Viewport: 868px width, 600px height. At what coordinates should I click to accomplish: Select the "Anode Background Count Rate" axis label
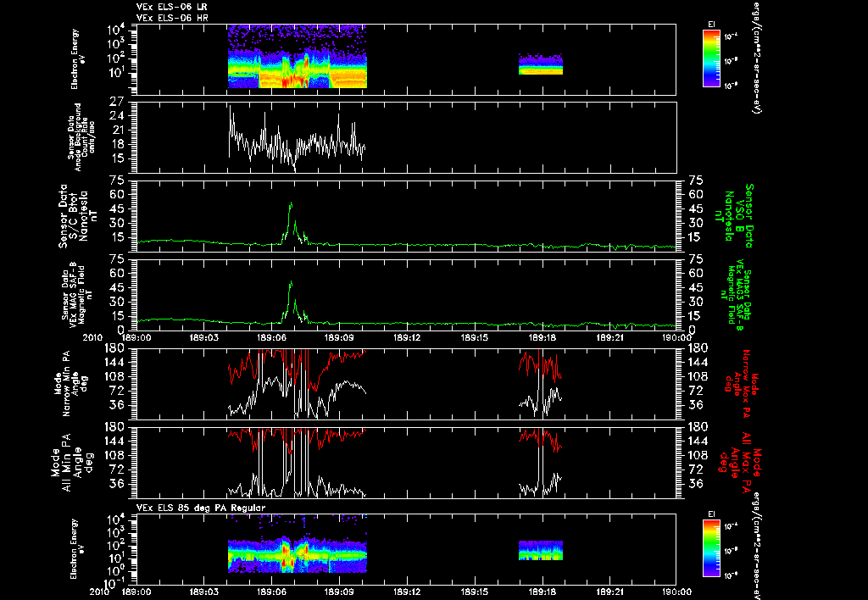[x=81, y=137]
